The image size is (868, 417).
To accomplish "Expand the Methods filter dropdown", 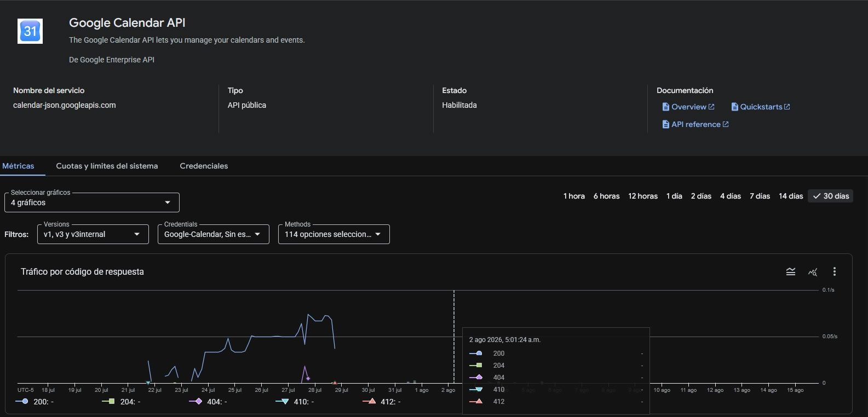I will [334, 234].
